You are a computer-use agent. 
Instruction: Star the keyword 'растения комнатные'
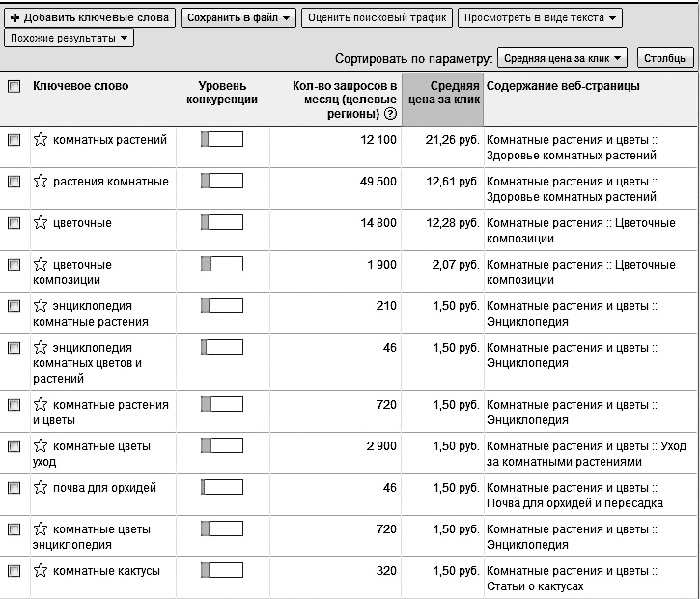tap(41, 182)
